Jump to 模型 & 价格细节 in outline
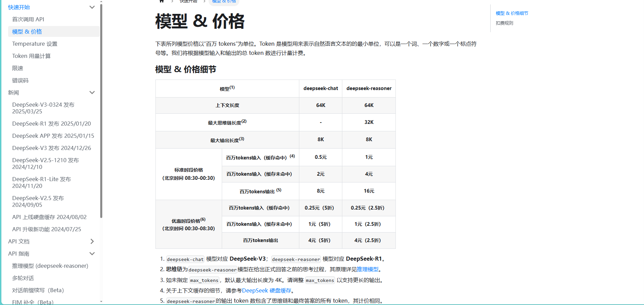 [512, 13]
